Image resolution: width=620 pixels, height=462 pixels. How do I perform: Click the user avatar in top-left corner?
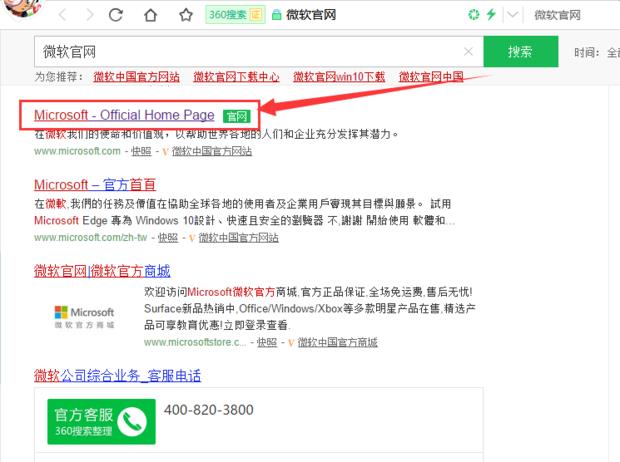tap(25, 7)
